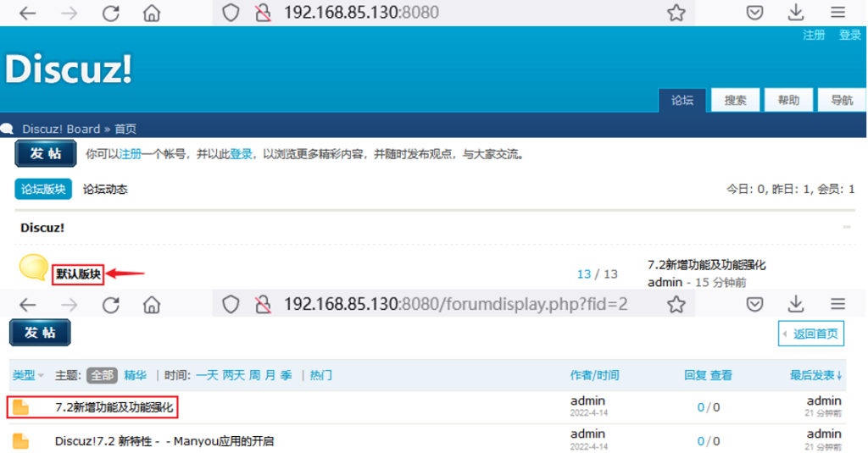Open the thread 7.2新增功能及功能强化 in the list
Image resolution: width=868 pixels, height=453 pixels.
[x=114, y=407]
